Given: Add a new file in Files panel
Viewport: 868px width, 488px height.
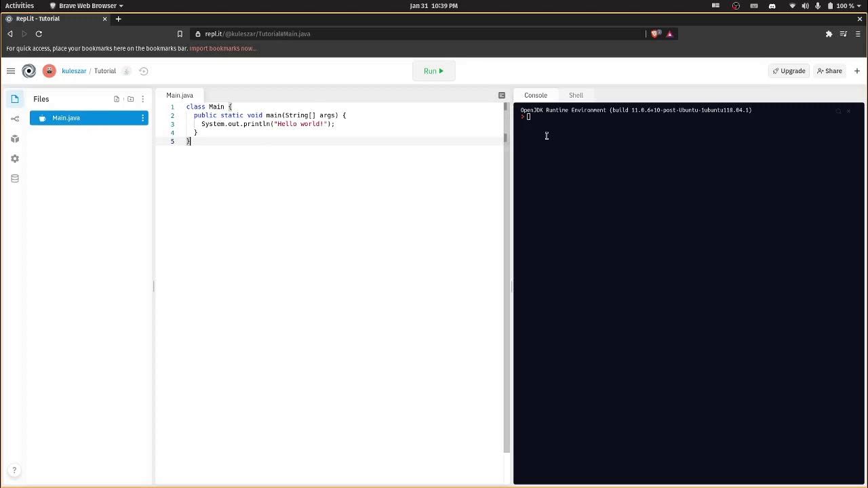Looking at the screenshot, I should 117,99.
